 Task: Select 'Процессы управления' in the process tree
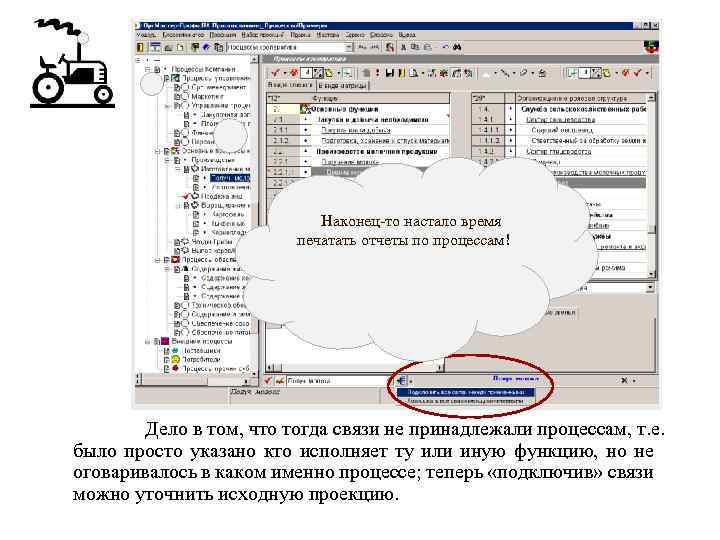click(216, 79)
